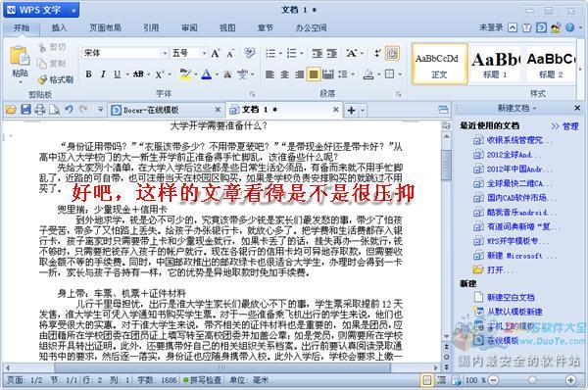Click the Undo arrow icon
The width and height of the screenshot is (588, 390).
pos(69,110)
